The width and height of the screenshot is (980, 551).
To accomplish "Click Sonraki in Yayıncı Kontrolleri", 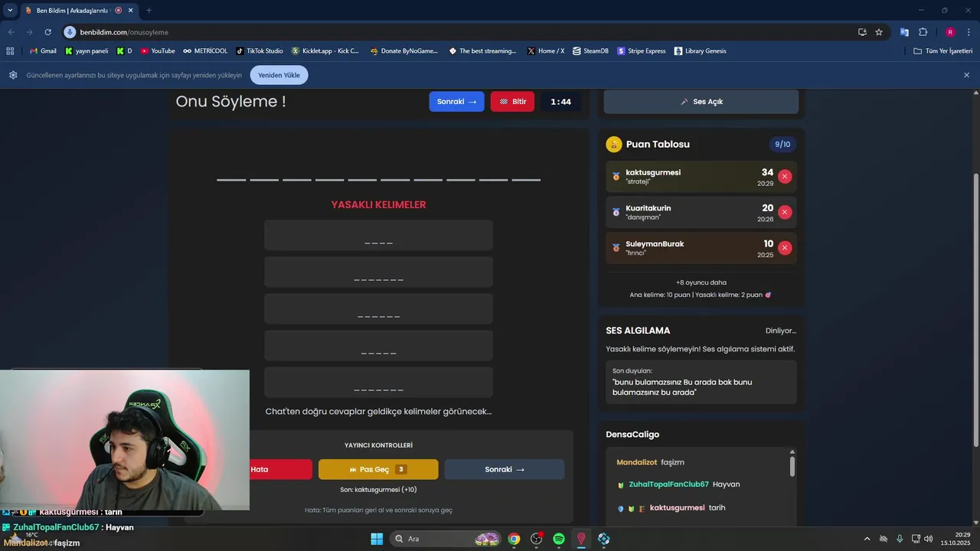I will point(504,469).
